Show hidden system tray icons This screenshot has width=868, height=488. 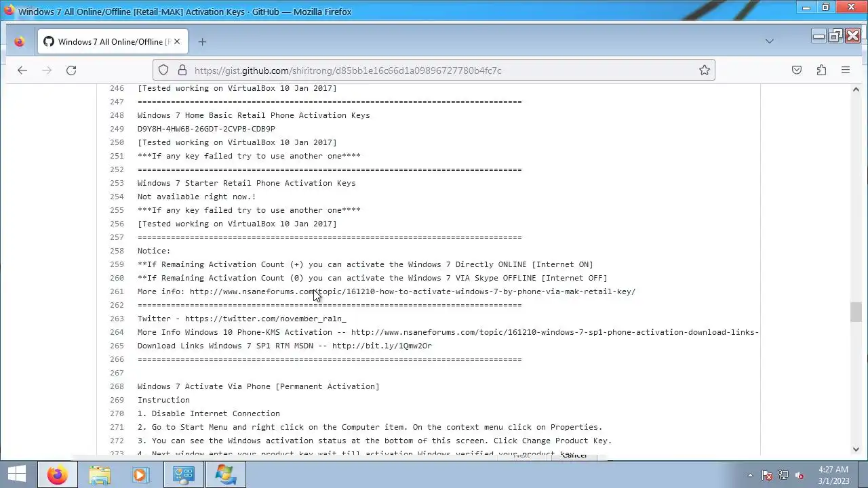coord(750,475)
